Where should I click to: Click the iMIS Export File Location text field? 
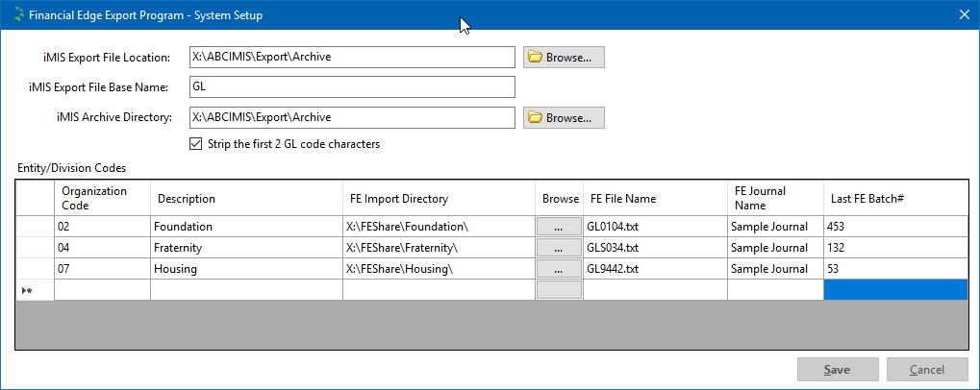coord(351,58)
